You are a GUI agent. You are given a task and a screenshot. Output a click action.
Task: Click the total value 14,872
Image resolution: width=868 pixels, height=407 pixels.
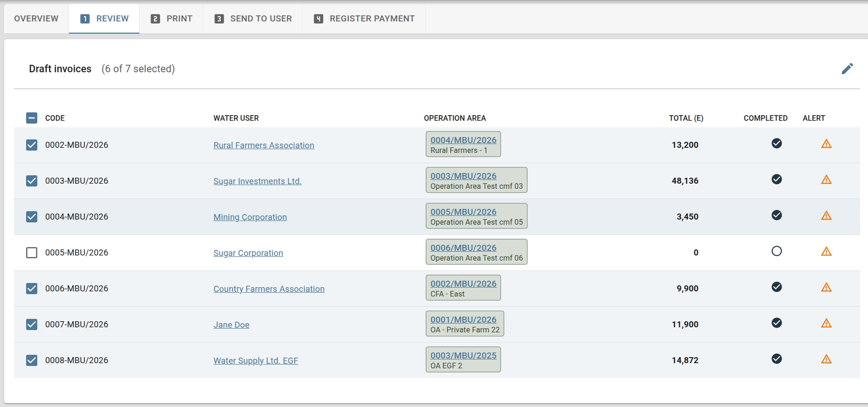pos(685,360)
